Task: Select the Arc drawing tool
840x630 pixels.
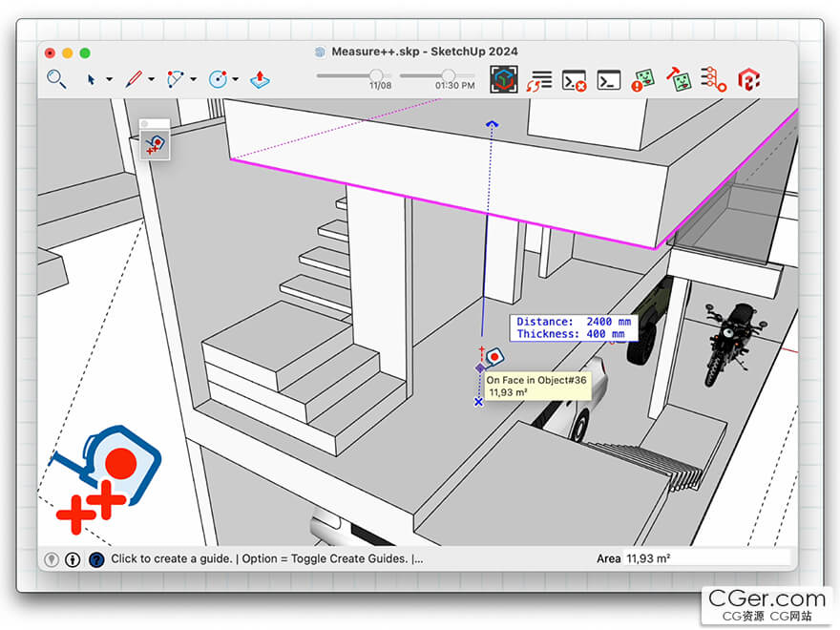Action: [176, 79]
